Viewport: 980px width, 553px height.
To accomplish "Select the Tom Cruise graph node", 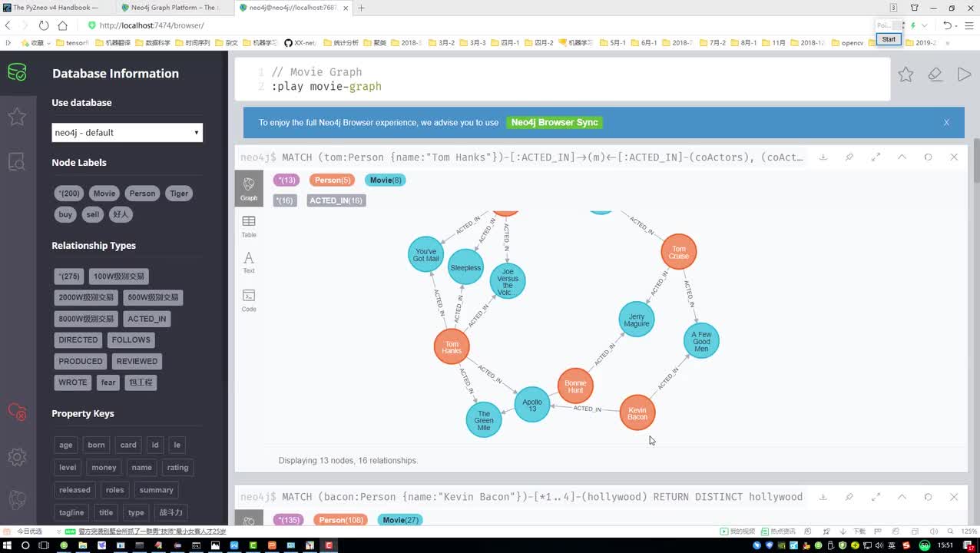I will tap(679, 252).
